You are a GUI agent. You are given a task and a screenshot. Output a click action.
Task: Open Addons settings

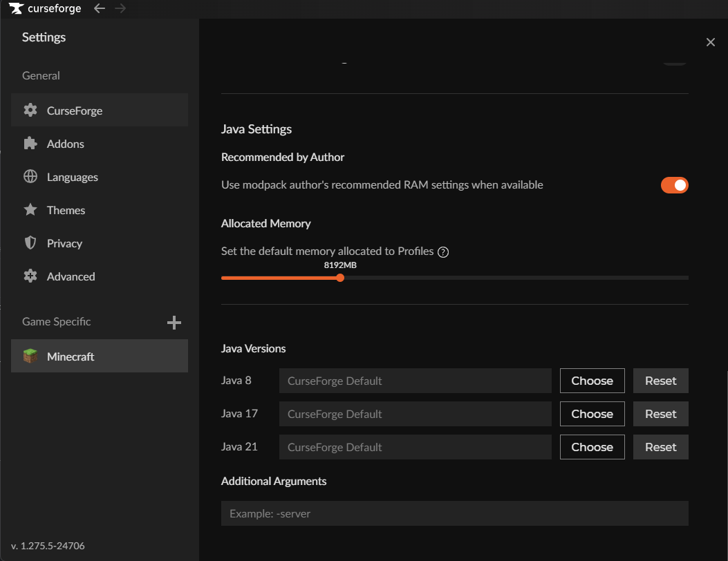100,144
